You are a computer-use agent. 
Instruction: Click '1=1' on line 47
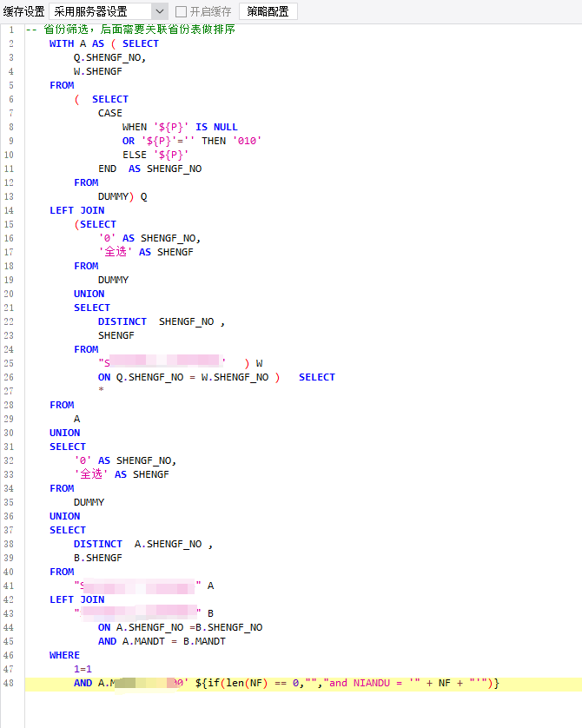tap(83, 670)
